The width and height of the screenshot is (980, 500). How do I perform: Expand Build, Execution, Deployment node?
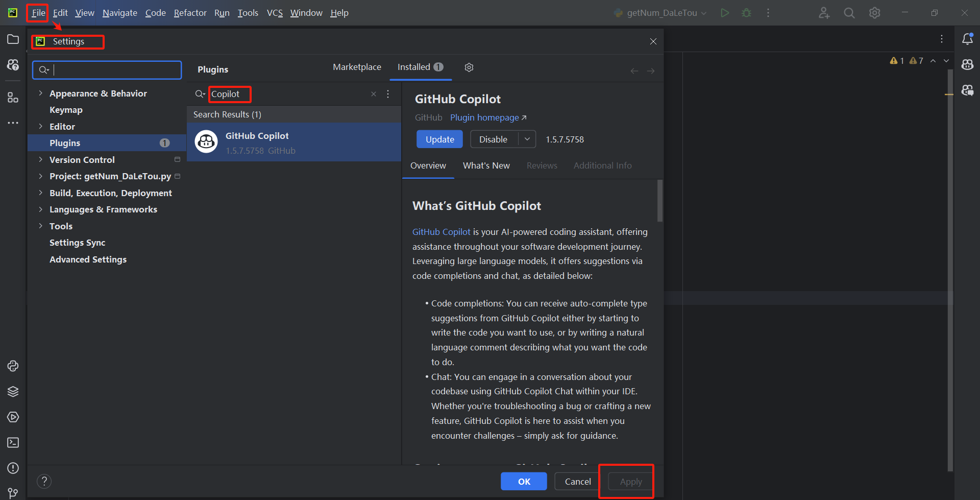pyautogui.click(x=41, y=193)
